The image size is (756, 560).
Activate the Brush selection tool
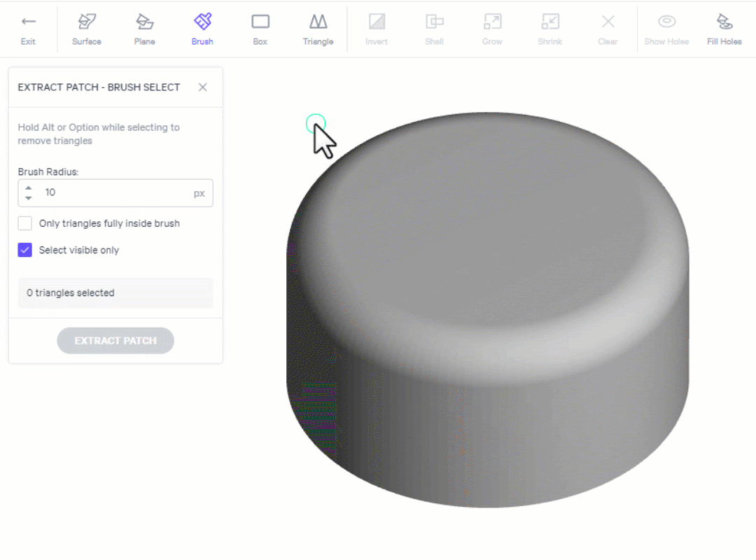(x=202, y=22)
